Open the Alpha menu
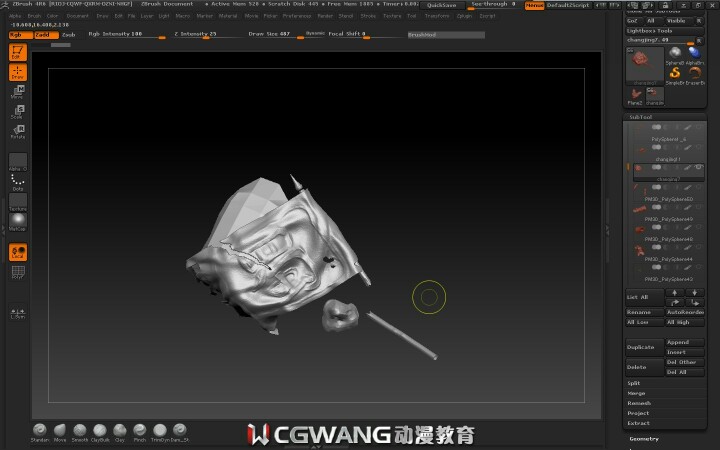The height and width of the screenshot is (450, 720). tap(15, 16)
